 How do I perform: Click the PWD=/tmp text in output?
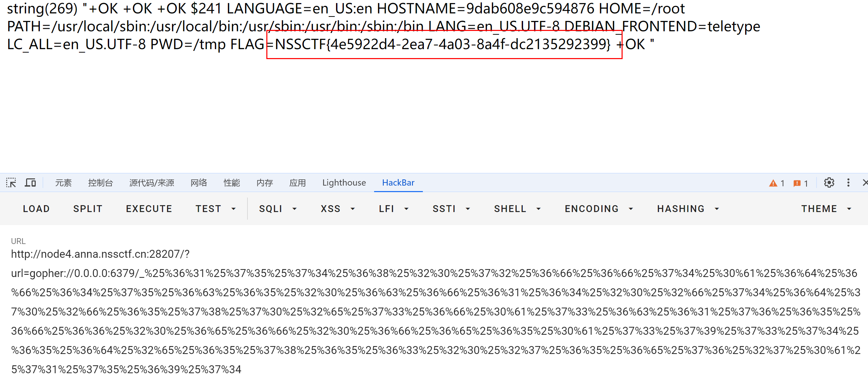pos(188,44)
